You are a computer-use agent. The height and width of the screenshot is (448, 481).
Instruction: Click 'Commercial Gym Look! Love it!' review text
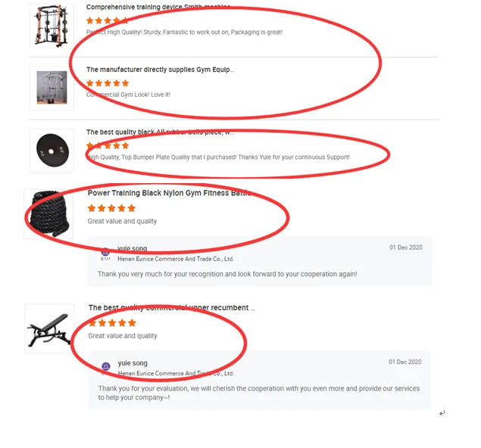tap(128, 95)
